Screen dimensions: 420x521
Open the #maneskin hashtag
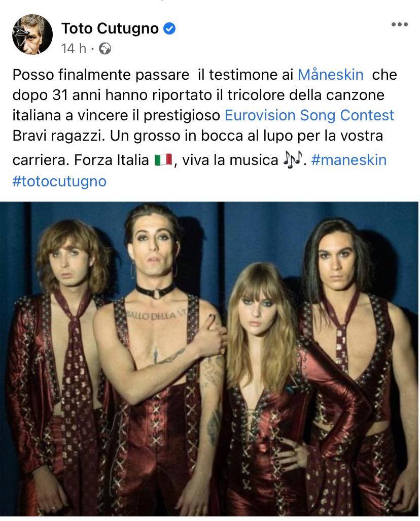tap(349, 160)
